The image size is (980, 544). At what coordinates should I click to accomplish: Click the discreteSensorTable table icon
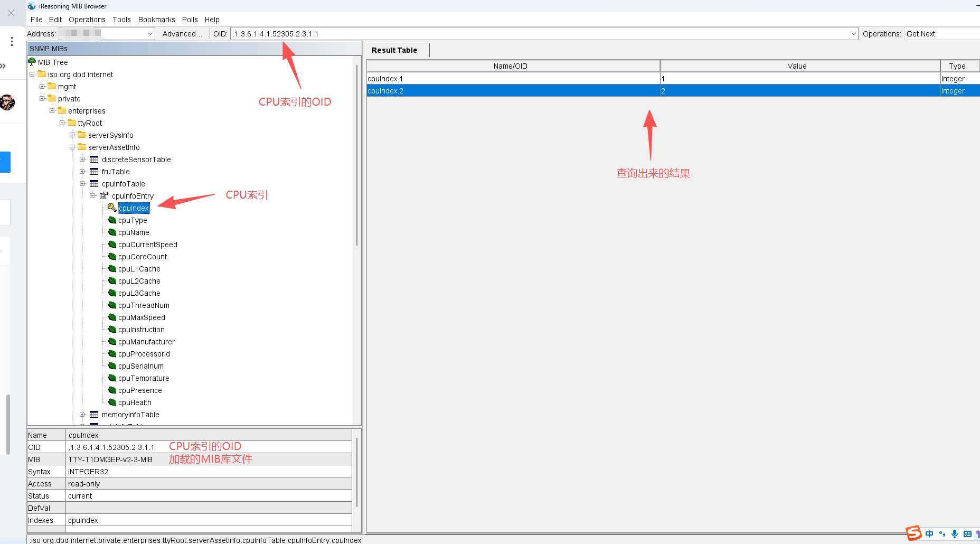[94, 159]
